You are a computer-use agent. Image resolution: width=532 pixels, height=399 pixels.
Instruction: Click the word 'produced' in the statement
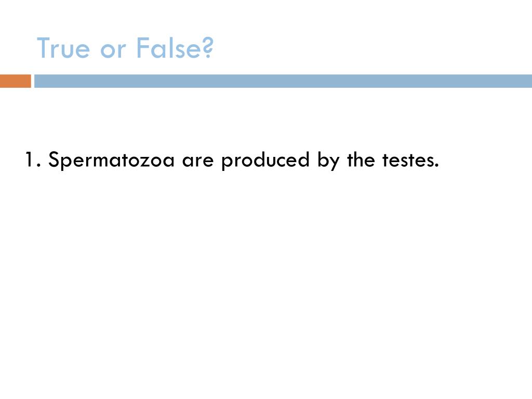click(x=265, y=160)
